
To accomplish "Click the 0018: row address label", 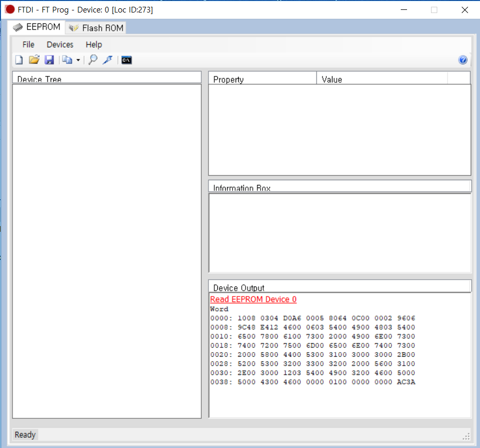I will click(x=221, y=345).
